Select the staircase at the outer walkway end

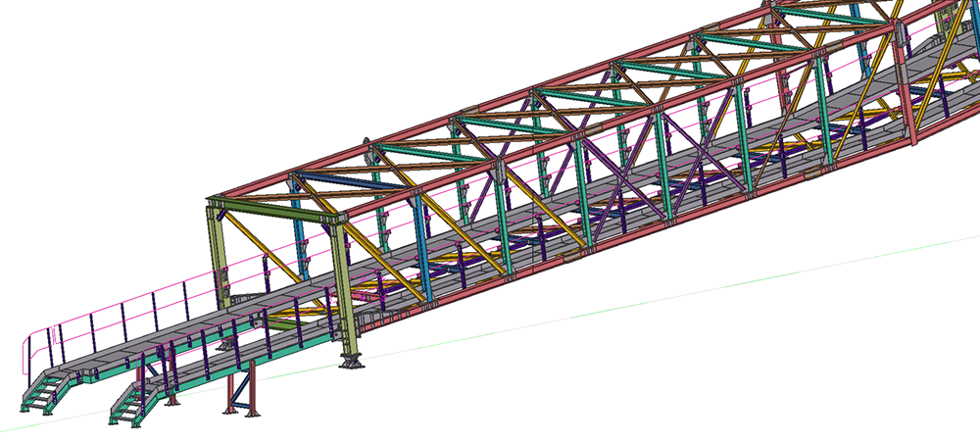click(x=47, y=393)
